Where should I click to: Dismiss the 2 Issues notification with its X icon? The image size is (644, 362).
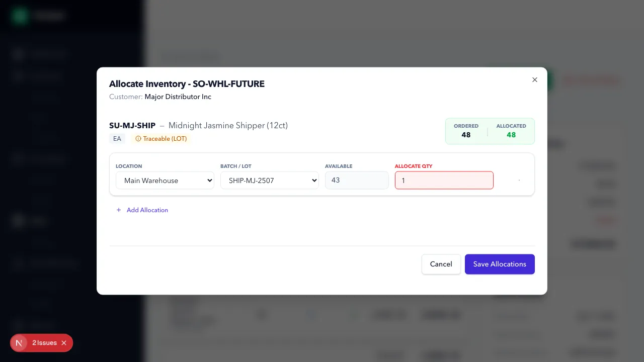64,343
